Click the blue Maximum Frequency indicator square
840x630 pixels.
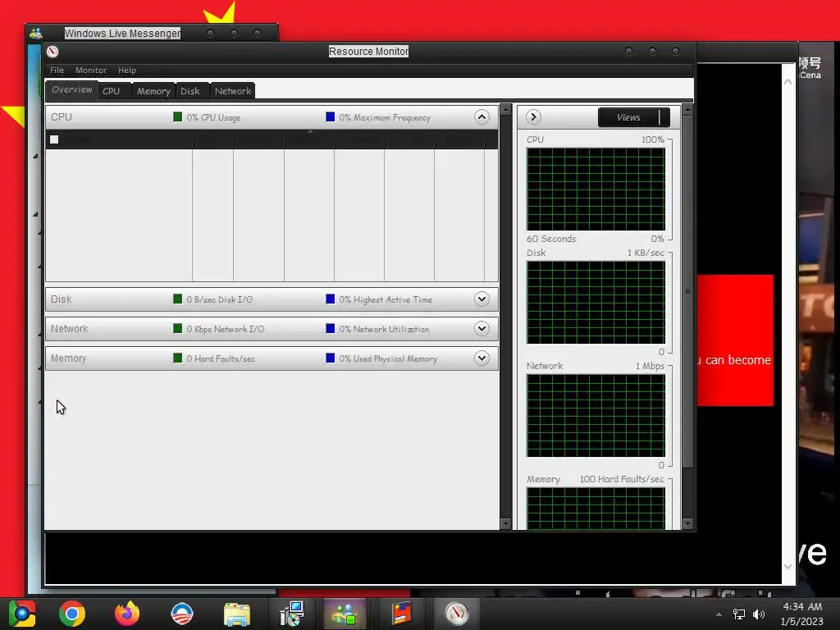point(330,116)
